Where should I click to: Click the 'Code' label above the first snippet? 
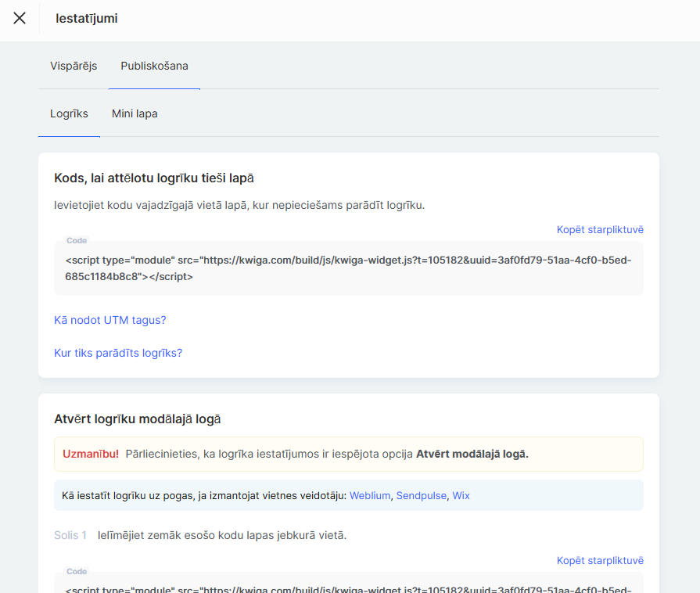point(77,241)
